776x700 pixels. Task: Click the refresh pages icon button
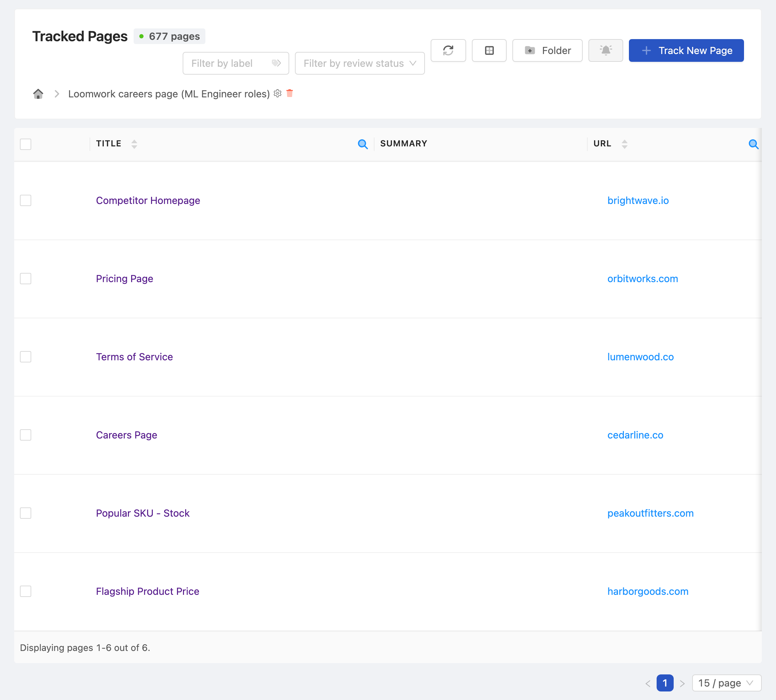[448, 50]
